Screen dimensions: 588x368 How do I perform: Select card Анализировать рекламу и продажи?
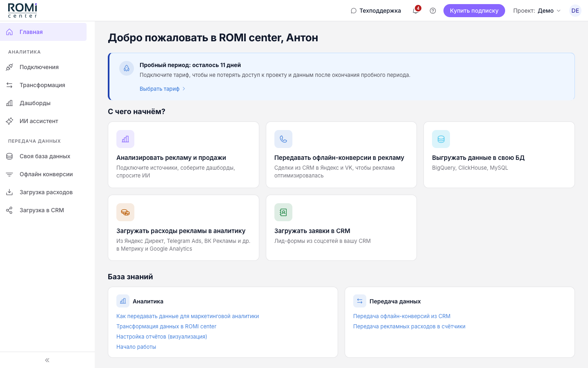pos(183,155)
